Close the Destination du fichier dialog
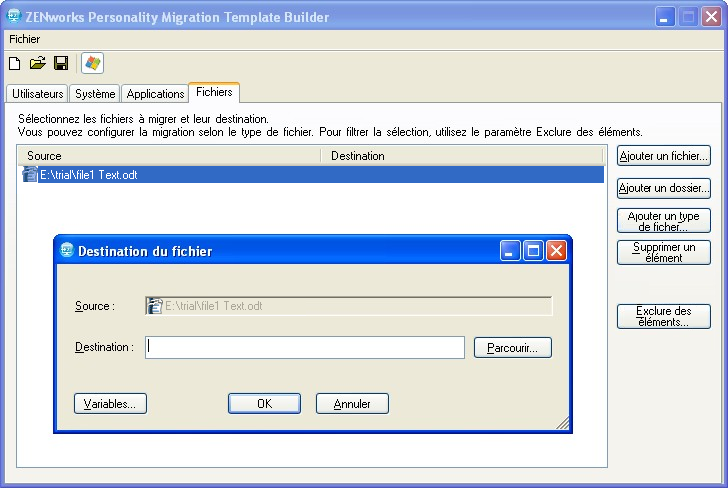This screenshot has width=728, height=488. (557, 251)
